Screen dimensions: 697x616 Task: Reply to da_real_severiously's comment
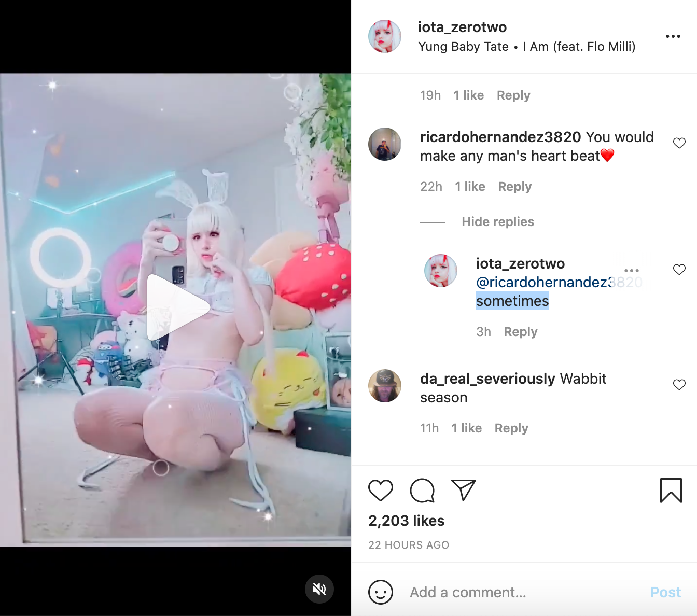511,428
